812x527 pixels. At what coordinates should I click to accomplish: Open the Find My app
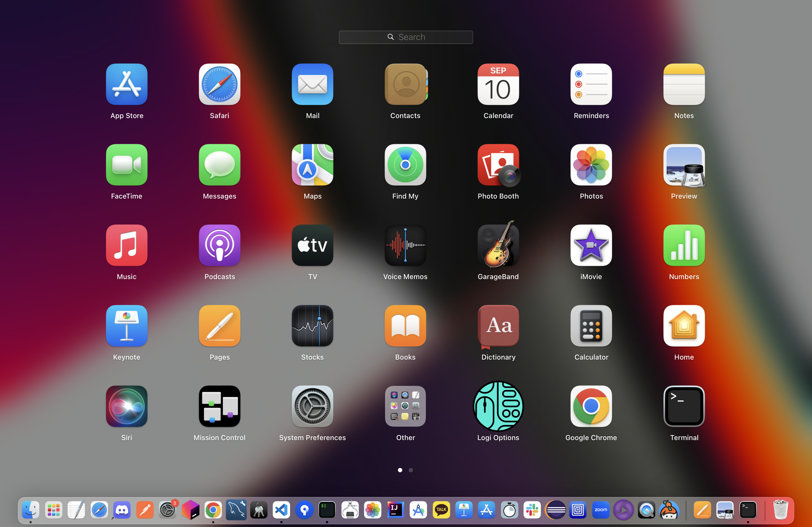pos(405,165)
